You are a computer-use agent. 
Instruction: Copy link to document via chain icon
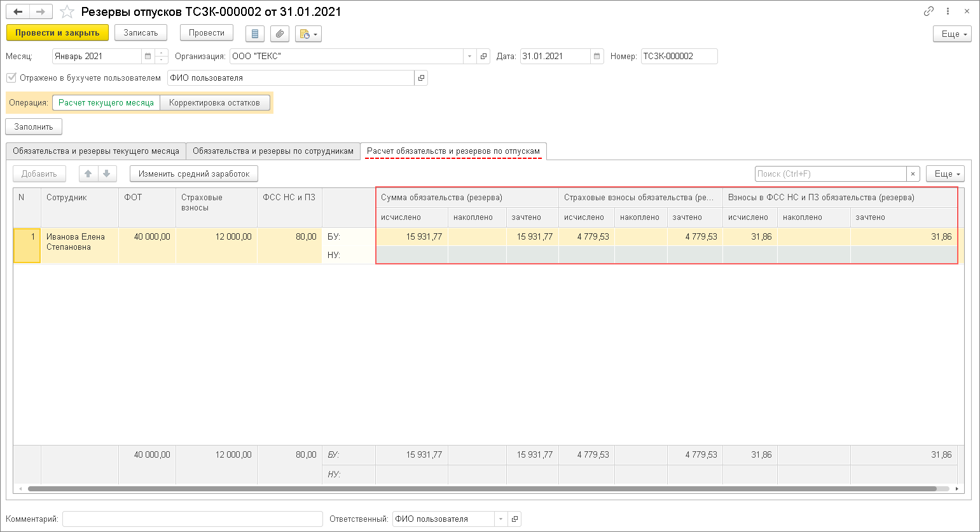[929, 11]
